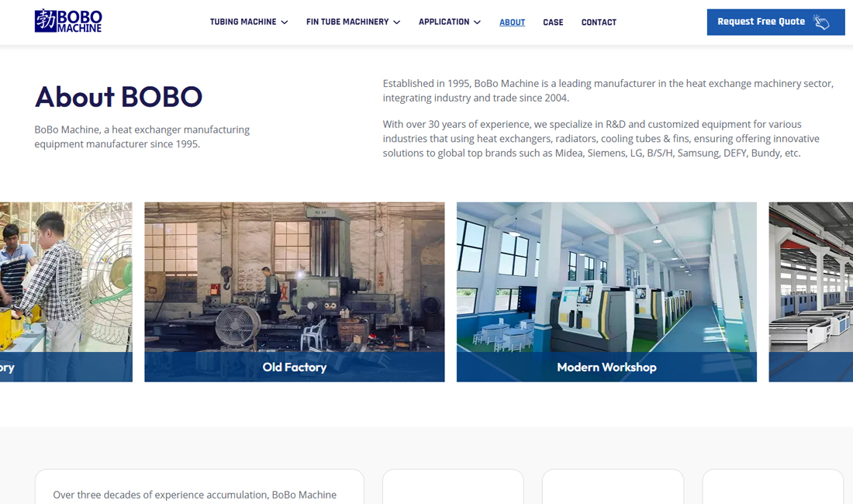853x504 pixels.
Task: Open the Application menu item
Action: pos(444,22)
